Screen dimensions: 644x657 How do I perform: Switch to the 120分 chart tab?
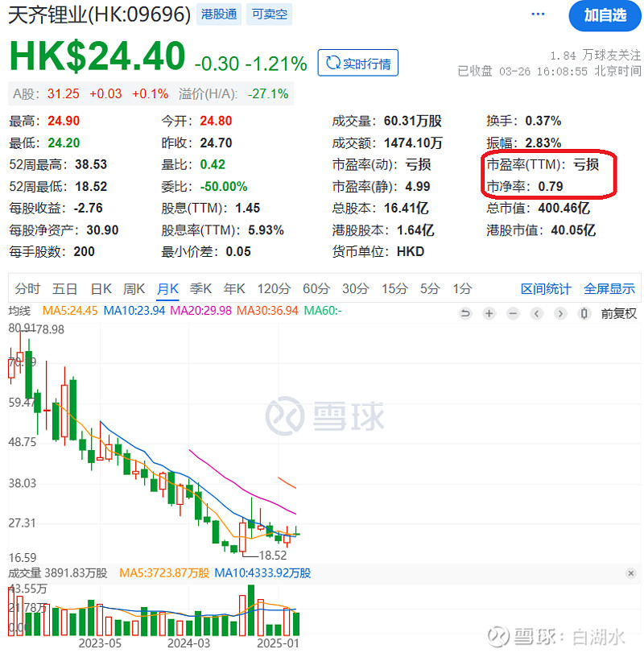[274, 289]
